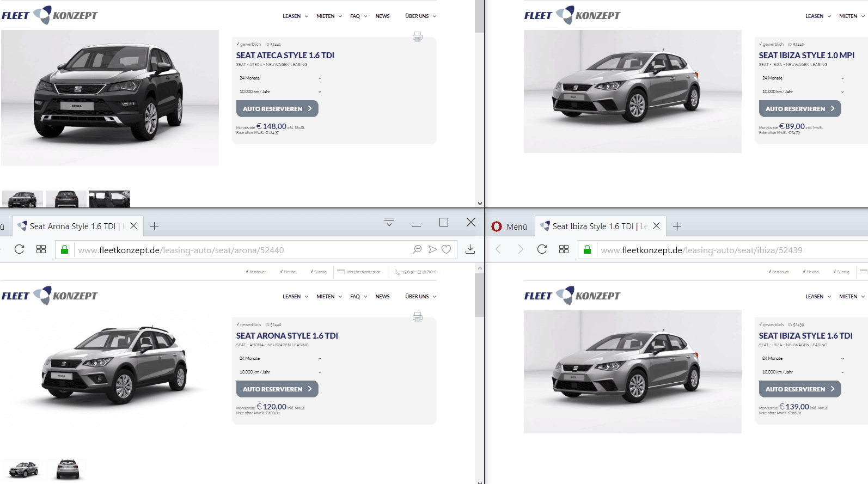Reload the Seat Ibiza 1.6 TDI page
The width and height of the screenshot is (868, 484).
(542, 249)
